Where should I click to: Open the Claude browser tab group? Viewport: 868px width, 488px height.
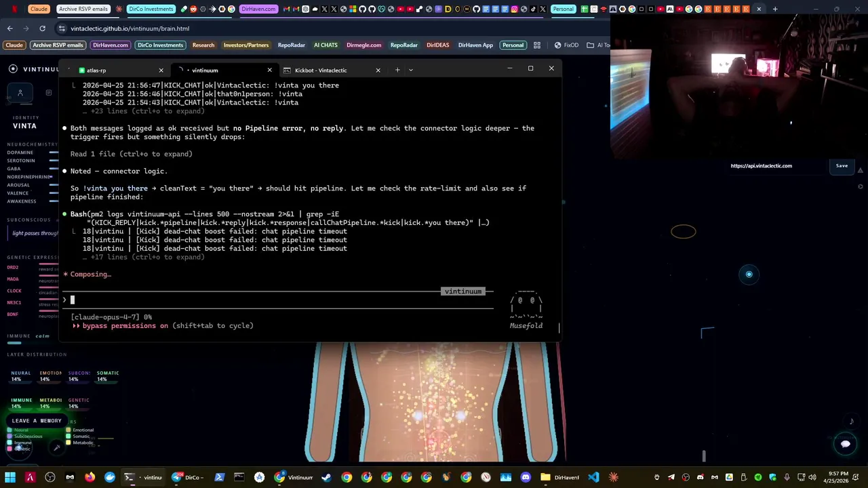click(39, 9)
